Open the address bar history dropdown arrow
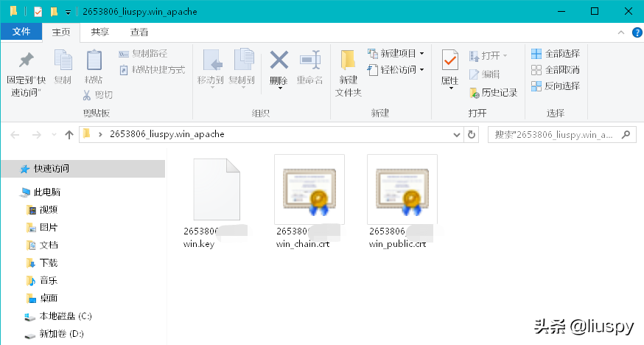The width and height of the screenshot is (644, 345). pyautogui.click(x=457, y=135)
